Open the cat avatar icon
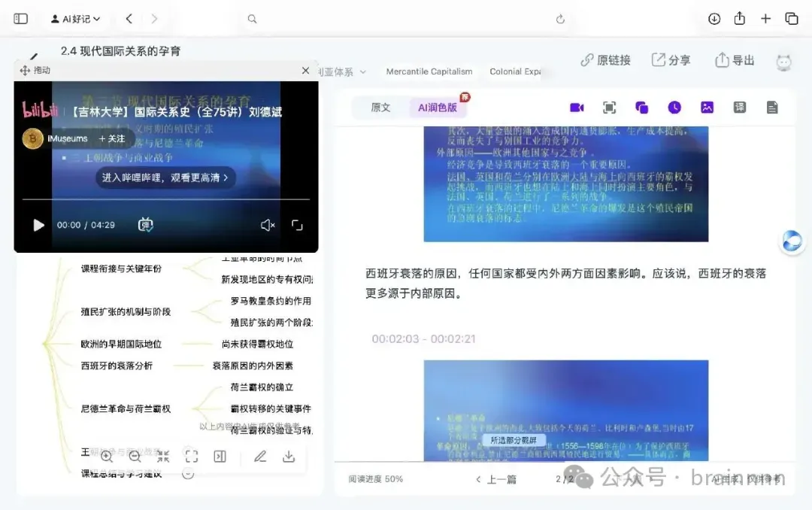Screen dimensions: 812x510 [784, 62]
